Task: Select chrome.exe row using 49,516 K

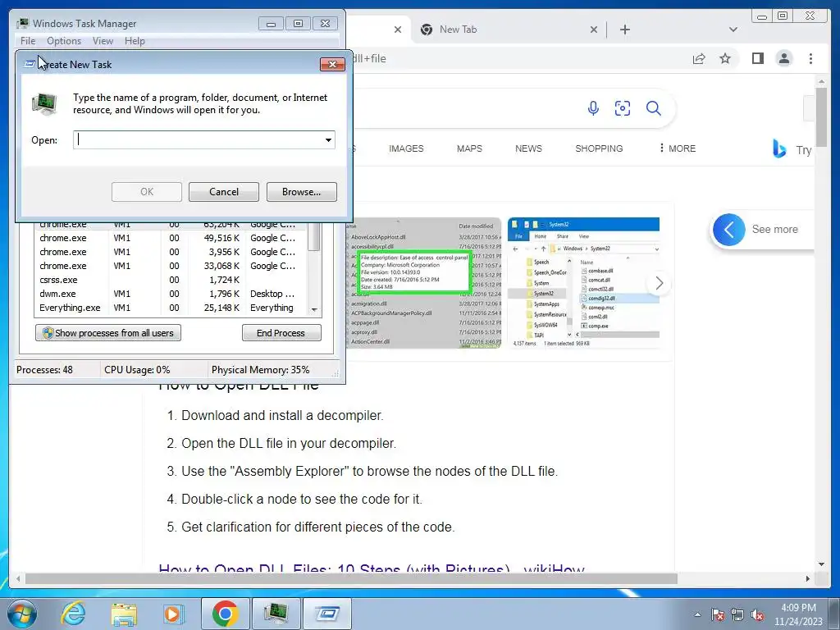Action: [x=171, y=238]
